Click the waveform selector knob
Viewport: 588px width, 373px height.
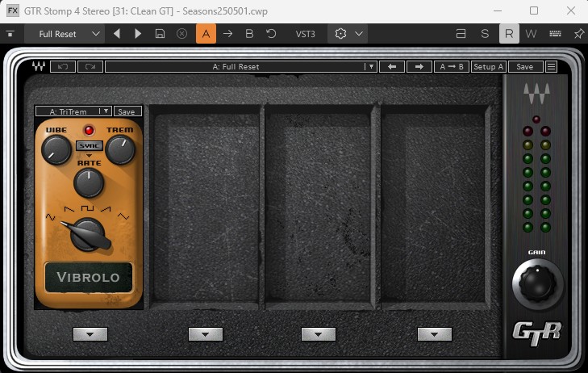89,234
